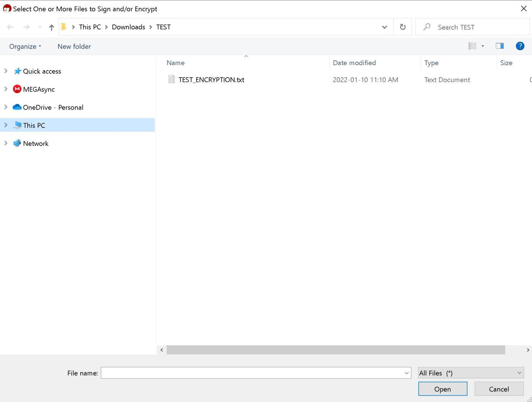Select This PC in navigation pane
The width and height of the screenshot is (532, 402).
[77, 125]
